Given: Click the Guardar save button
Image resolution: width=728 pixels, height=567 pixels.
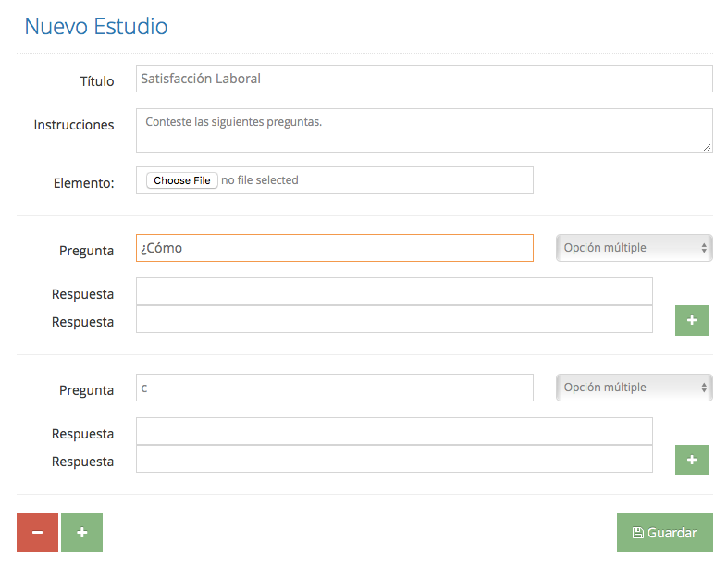Looking at the screenshot, I should click(x=665, y=533).
